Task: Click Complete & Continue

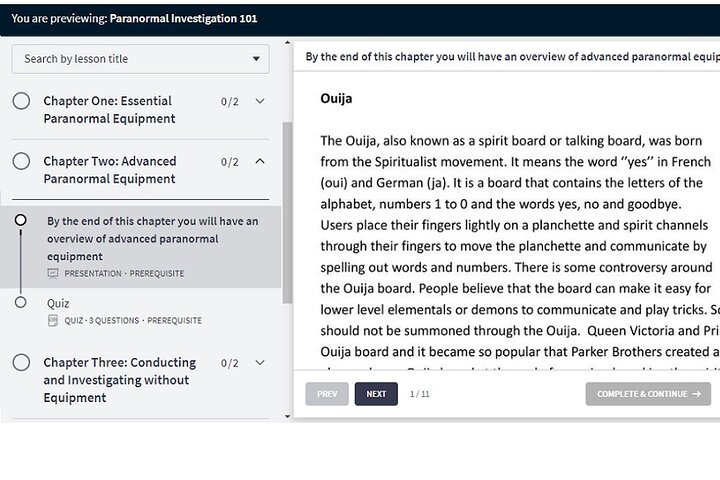Action: 648,394
